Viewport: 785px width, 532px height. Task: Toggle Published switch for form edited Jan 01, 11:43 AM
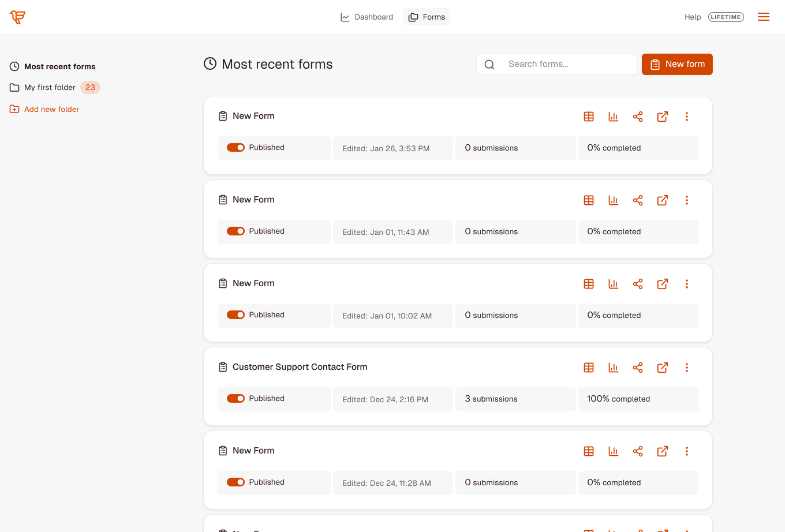pyautogui.click(x=235, y=231)
